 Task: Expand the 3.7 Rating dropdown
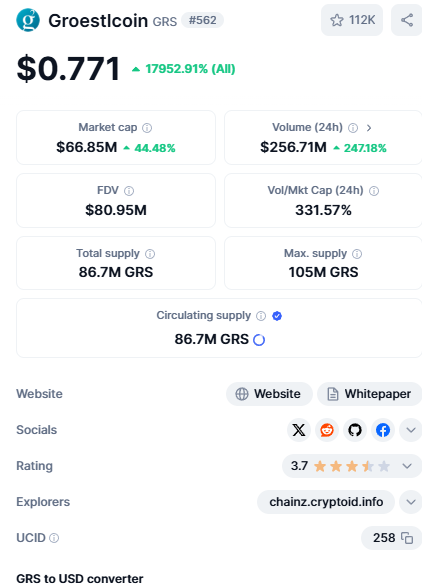pos(352,466)
